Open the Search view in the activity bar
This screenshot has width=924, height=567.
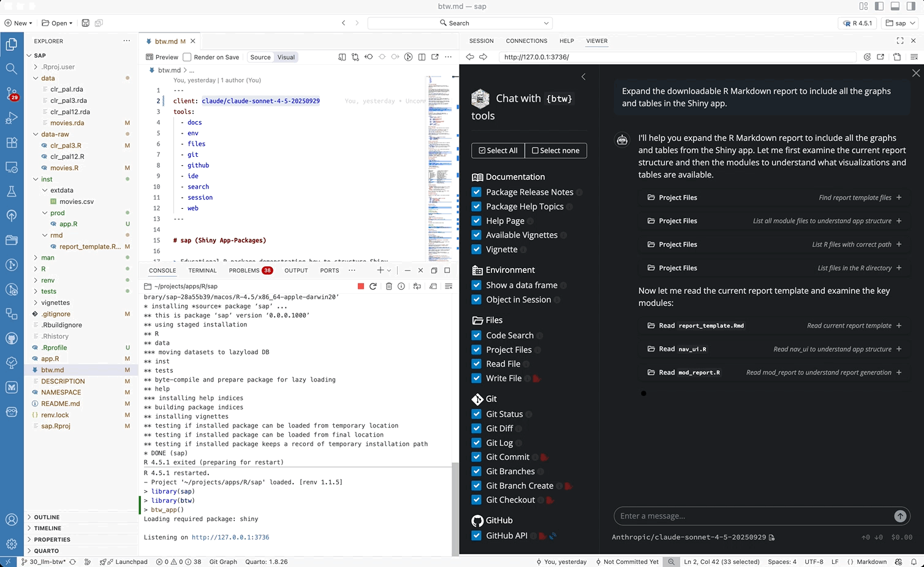click(11, 69)
